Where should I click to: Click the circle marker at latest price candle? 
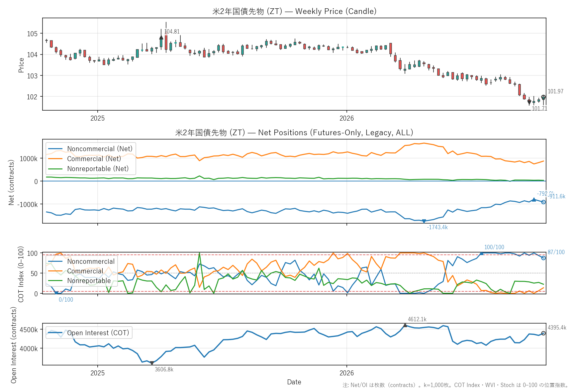point(543,97)
